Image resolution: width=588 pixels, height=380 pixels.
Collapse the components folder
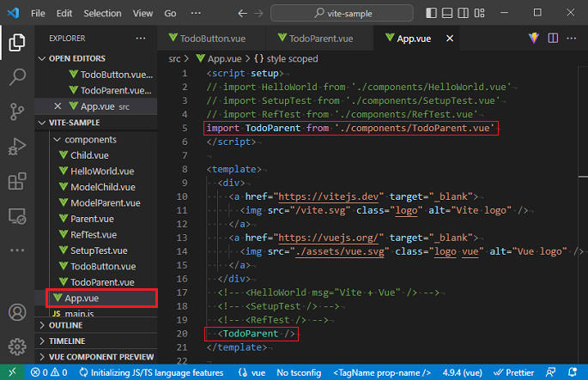57,140
